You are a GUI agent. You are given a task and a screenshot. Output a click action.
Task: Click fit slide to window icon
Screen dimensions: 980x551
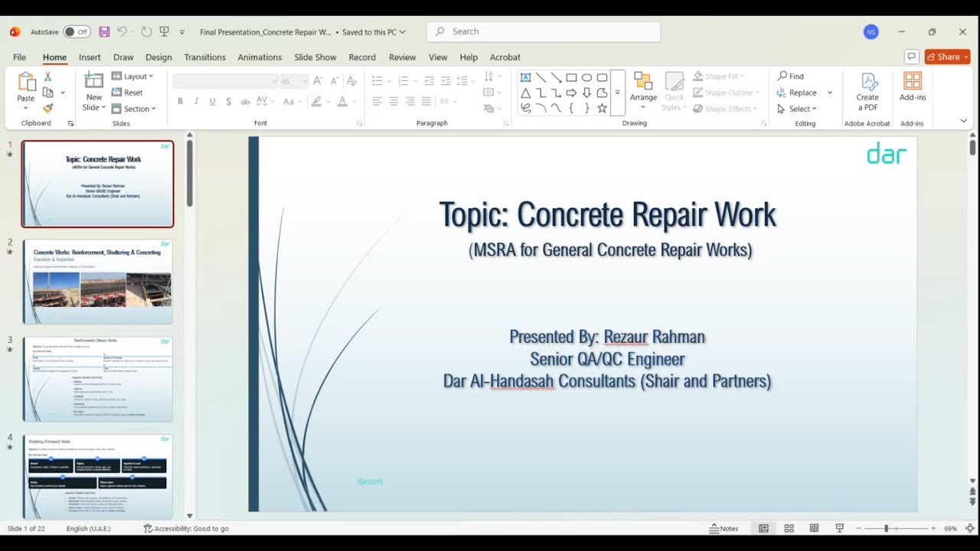coord(970,529)
